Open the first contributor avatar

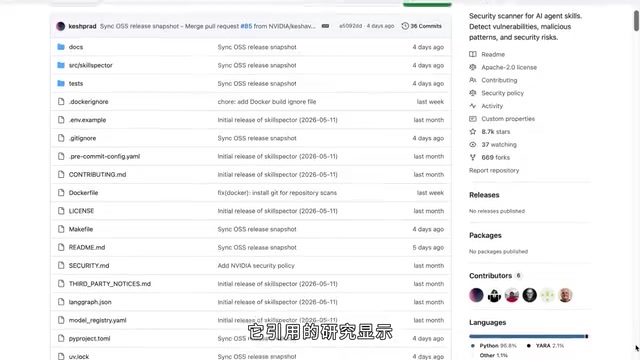coord(476,295)
